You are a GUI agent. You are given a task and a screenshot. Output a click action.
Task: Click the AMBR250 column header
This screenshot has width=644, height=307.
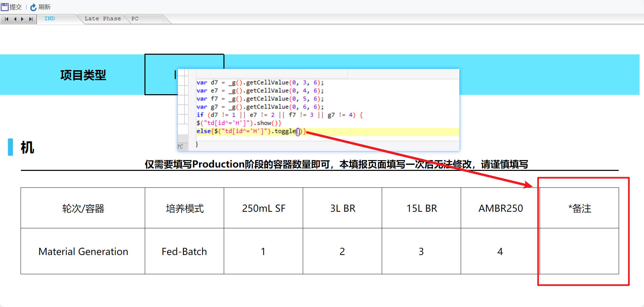coord(500,208)
